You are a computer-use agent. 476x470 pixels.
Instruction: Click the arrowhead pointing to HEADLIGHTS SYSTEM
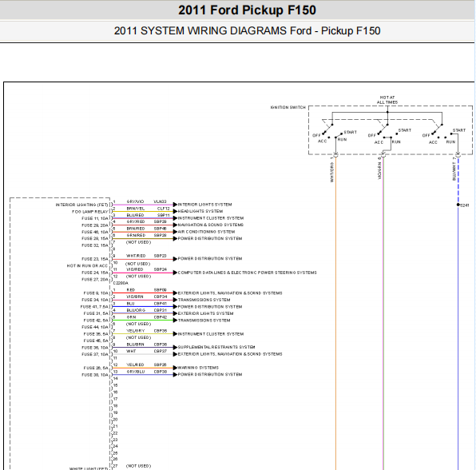click(x=175, y=212)
